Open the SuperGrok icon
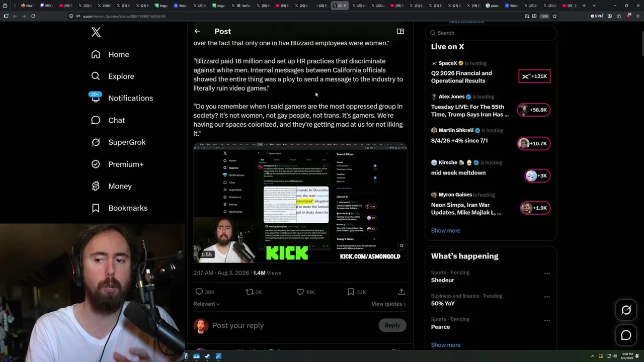Screen dimensions: 644x362 tap(96, 142)
